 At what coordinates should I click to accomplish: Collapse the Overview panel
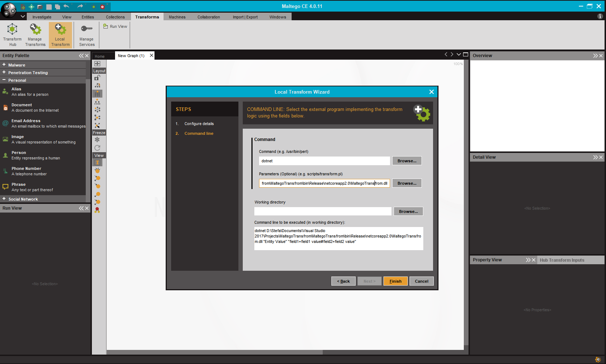(x=595, y=56)
